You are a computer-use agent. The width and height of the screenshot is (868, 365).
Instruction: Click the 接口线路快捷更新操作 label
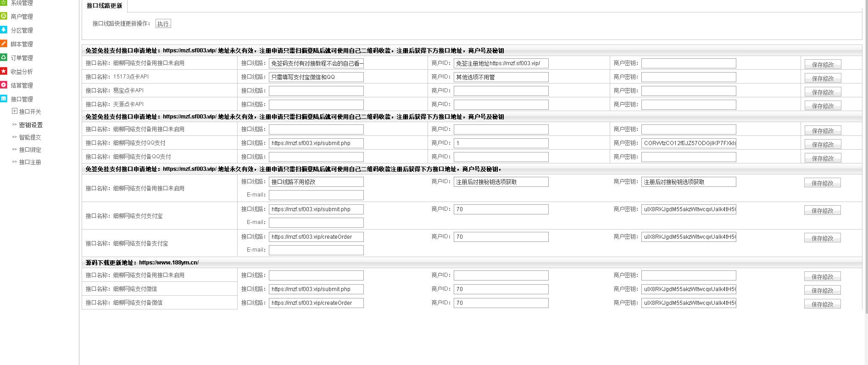(x=121, y=23)
